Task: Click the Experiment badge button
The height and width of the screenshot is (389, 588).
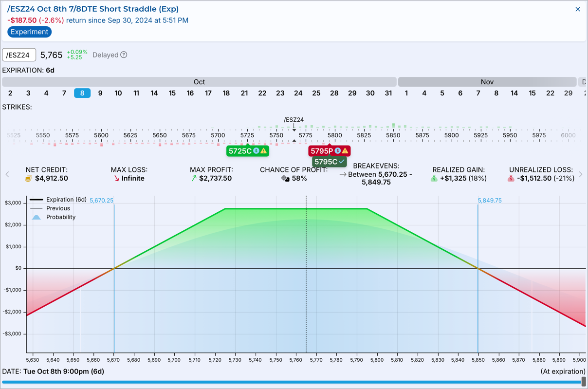Action: click(30, 32)
